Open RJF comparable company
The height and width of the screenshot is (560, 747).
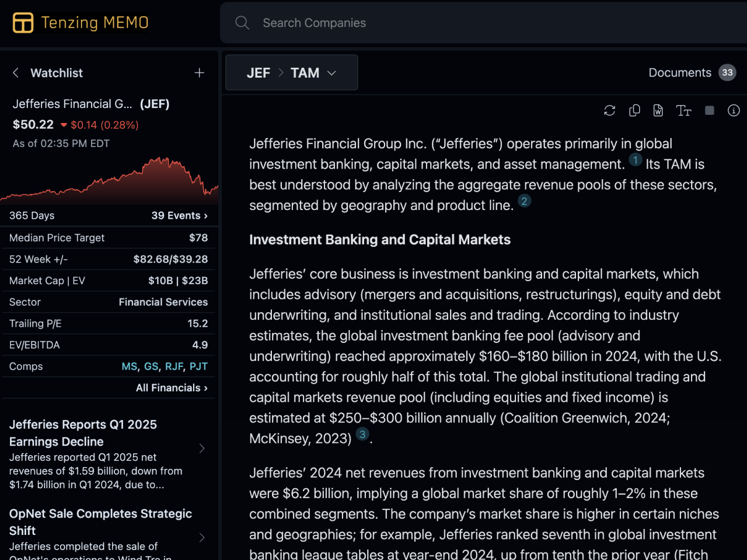click(x=174, y=366)
